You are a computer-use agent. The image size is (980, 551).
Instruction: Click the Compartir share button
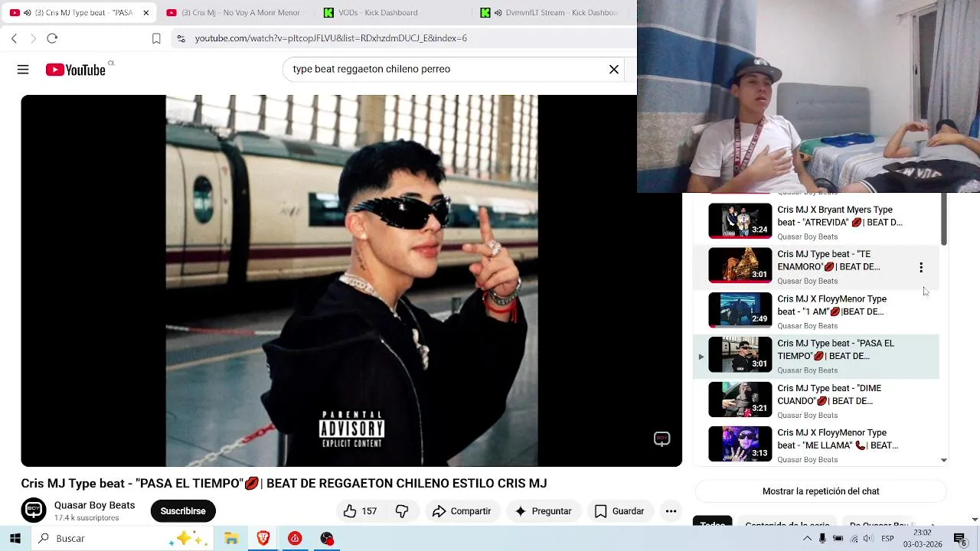pyautogui.click(x=462, y=511)
